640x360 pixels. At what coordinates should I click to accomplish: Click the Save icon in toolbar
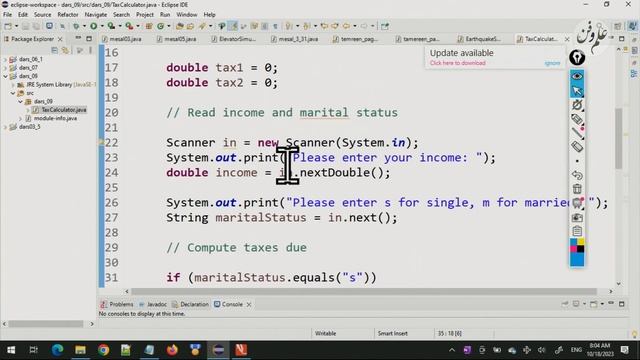point(26,26)
